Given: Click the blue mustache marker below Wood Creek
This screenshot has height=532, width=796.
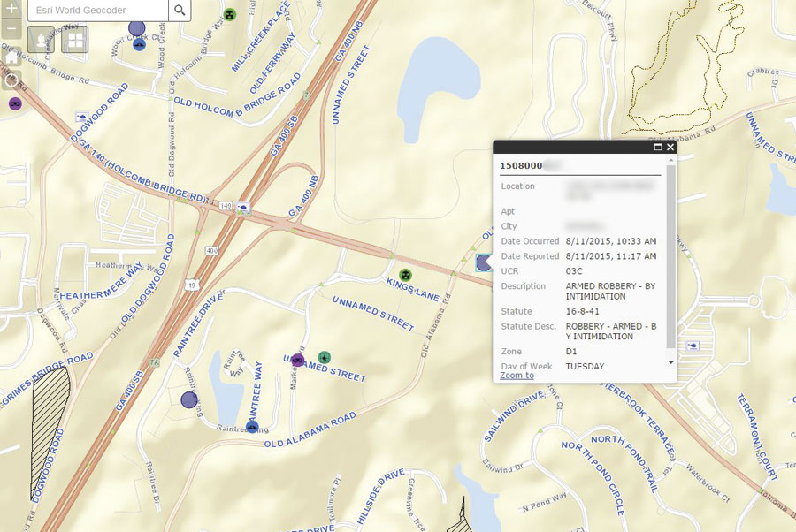Looking at the screenshot, I should click(141, 45).
